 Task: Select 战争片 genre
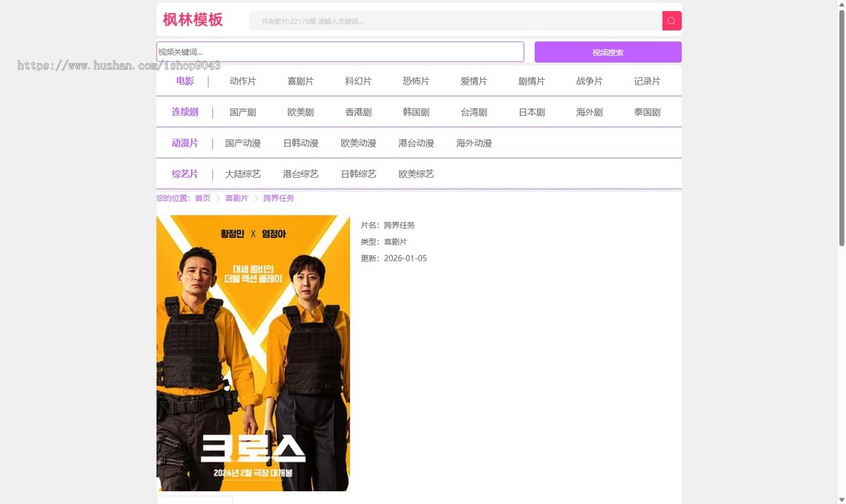589,81
